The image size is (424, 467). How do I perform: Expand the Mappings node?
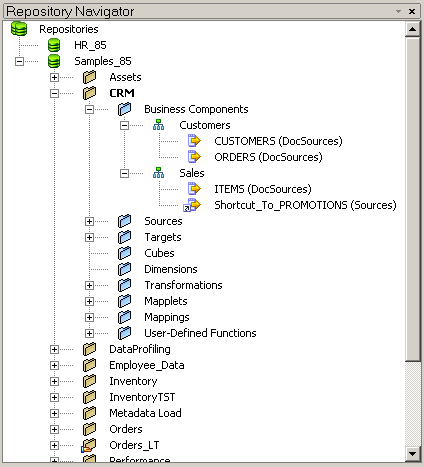tap(89, 317)
